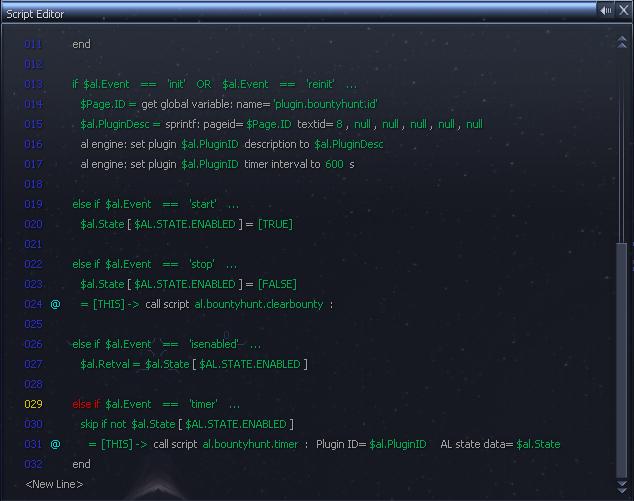
Task: Click 'al.bountyhunt.clearbounty' script name
Action: point(258,304)
